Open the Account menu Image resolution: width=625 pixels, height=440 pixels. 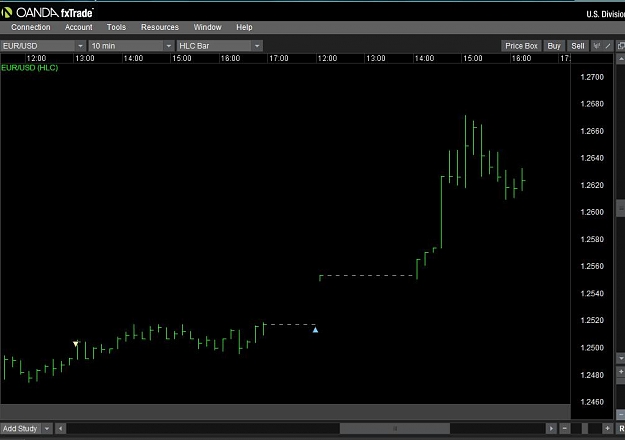tap(79, 27)
